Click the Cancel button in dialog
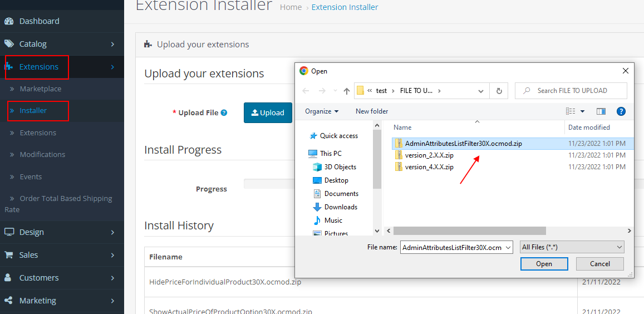 (599, 264)
